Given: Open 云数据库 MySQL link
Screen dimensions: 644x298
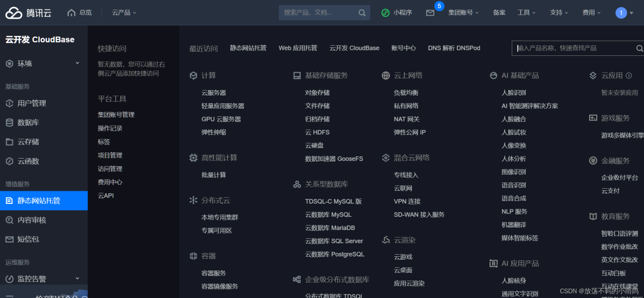Looking at the screenshot, I should point(328,214).
